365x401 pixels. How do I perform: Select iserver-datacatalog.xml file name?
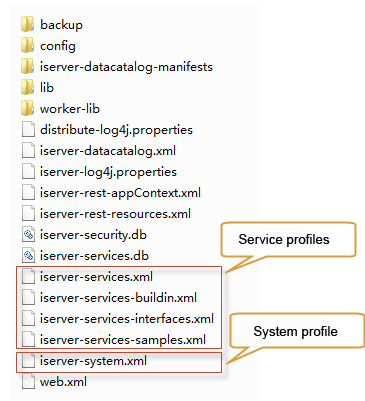(x=108, y=151)
